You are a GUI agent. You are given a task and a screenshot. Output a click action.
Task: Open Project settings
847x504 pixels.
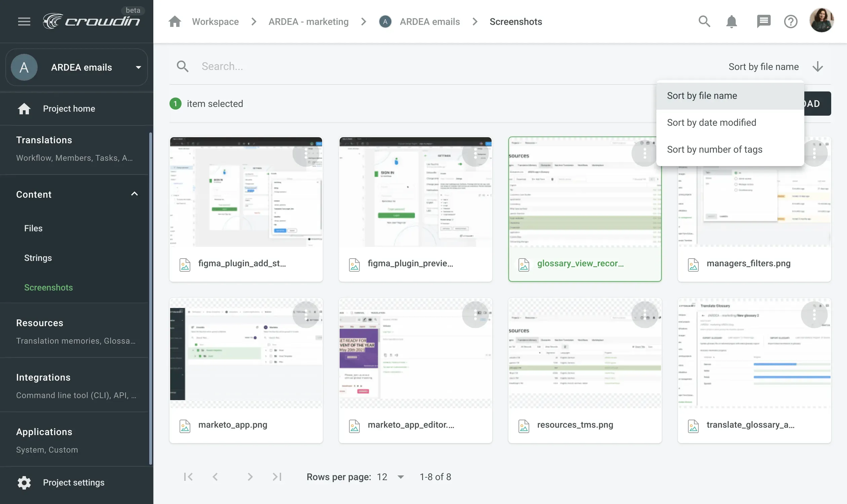click(x=73, y=482)
